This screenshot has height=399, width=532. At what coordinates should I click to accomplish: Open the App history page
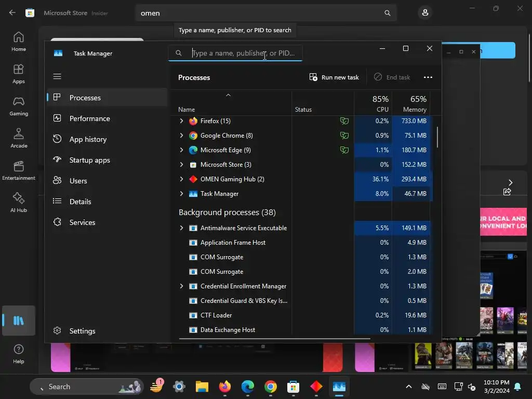click(x=107, y=139)
